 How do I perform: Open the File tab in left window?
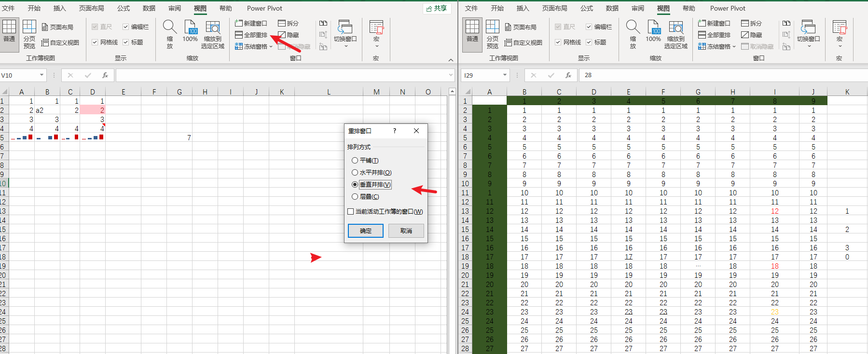tap(9, 8)
